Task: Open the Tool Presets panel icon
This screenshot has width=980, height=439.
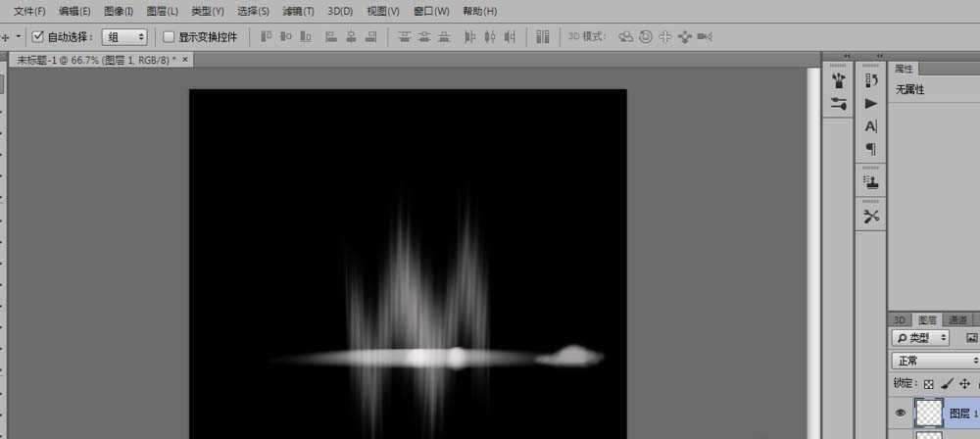Action: pyautogui.click(x=871, y=216)
